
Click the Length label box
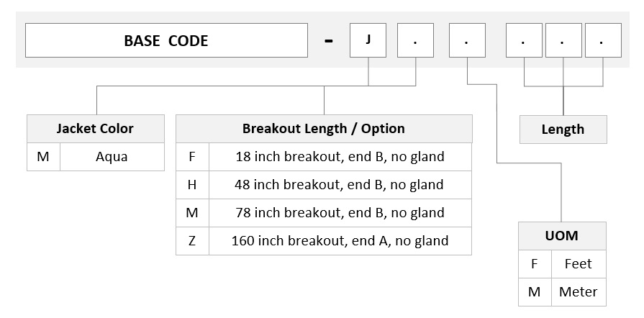point(563,130)
